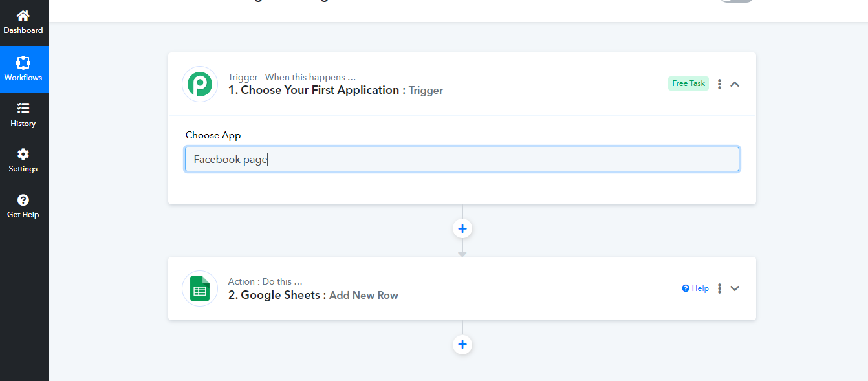Click the '2. Google Sheets : Add New Row' title
This screenshot has height=381, width=868.
[x=313, y=295]
